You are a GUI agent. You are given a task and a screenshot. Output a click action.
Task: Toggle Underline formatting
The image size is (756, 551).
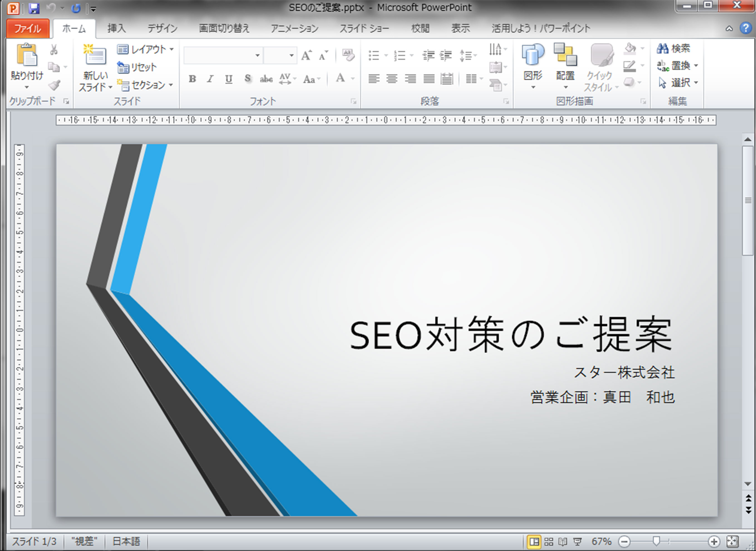click(229, 79)
